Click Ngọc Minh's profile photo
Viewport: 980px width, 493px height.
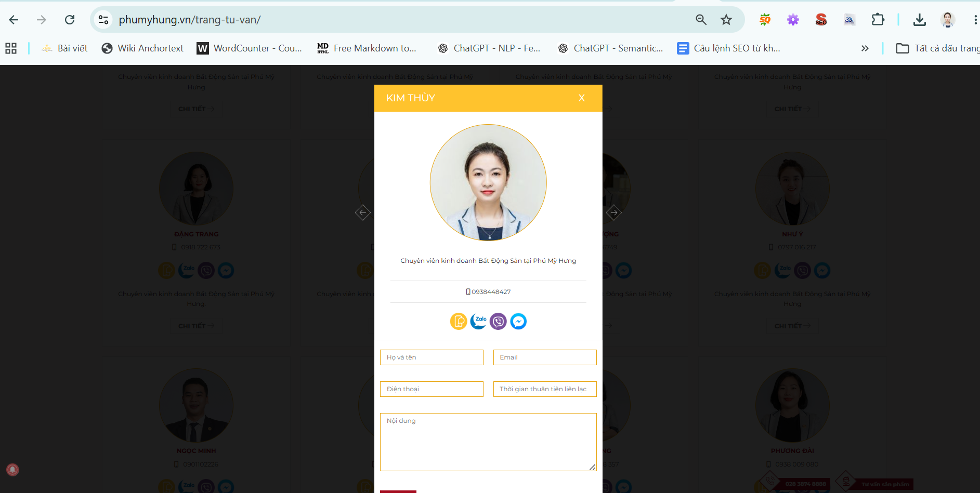[197, 405]
